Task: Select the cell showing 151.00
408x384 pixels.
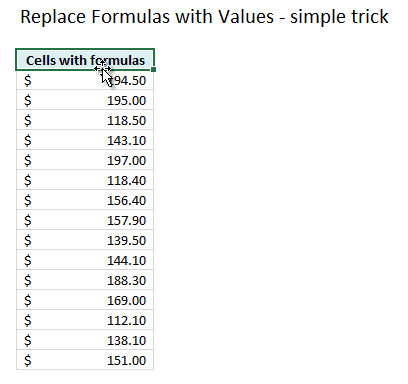Action: pos(85,360)
